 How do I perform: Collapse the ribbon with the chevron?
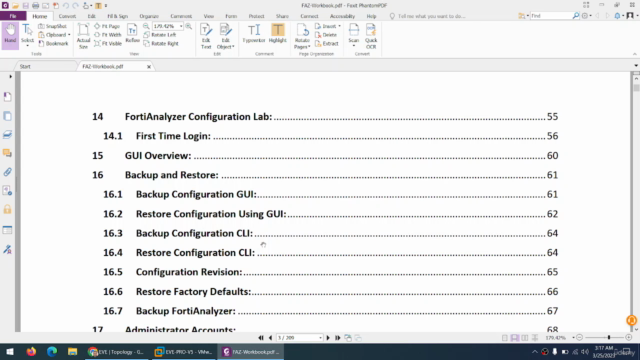tap(634, 54)
